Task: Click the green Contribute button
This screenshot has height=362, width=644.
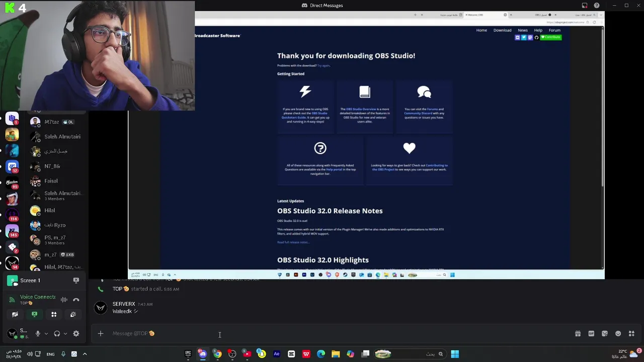Action: pos(551,37)
